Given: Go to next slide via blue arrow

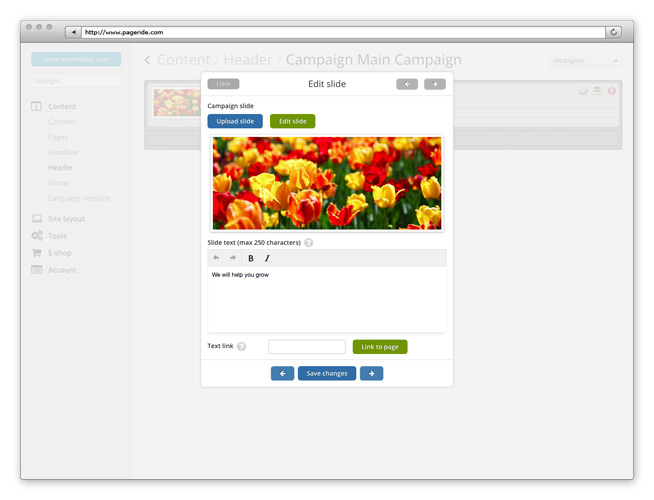Looking at the screenshot, I should (x=371, y=373).
